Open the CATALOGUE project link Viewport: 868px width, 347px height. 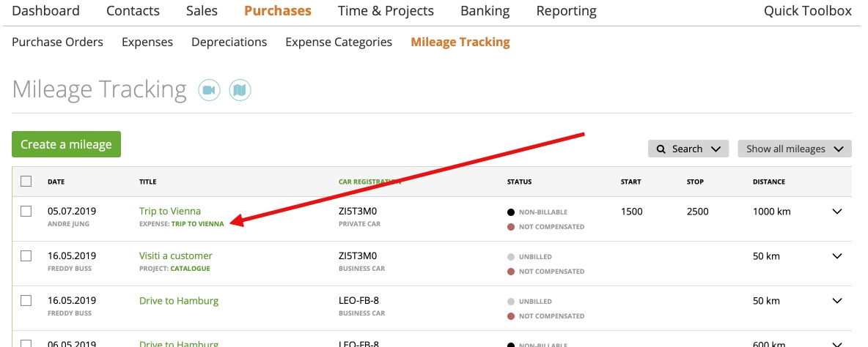pos(190,269)
